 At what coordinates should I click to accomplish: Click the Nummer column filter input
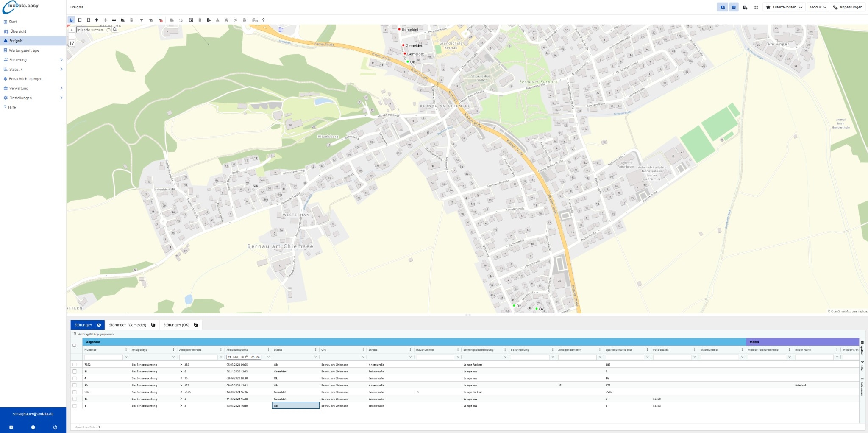tap(103, 357)
